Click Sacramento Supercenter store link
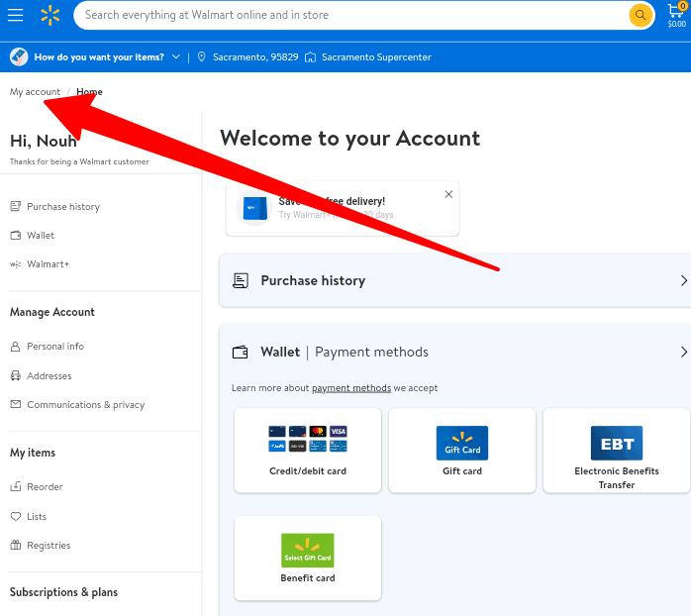 [376, 56]
